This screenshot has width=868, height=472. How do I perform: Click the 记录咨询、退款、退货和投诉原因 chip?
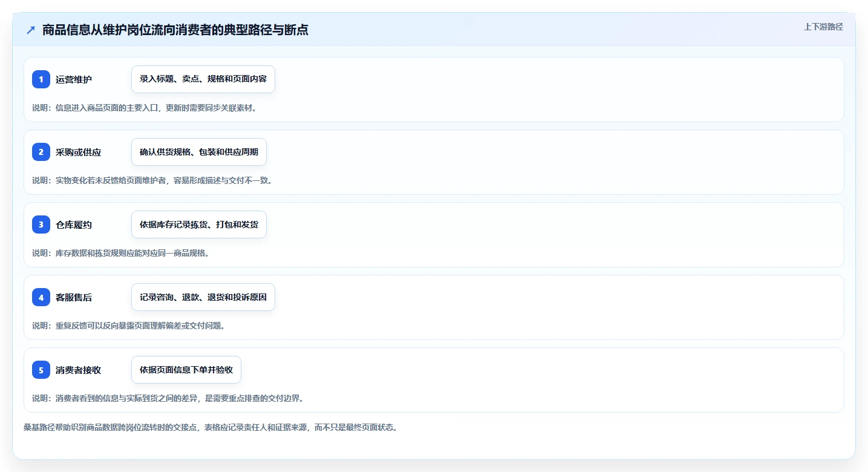click(203, 297)
